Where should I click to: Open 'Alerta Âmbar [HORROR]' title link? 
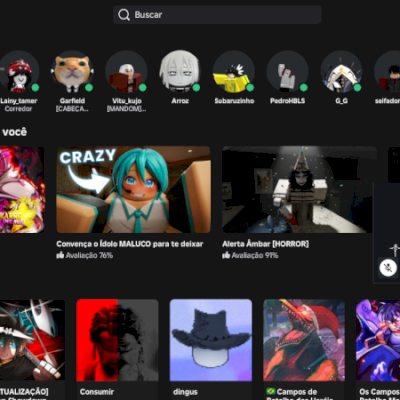coord(265,244)
